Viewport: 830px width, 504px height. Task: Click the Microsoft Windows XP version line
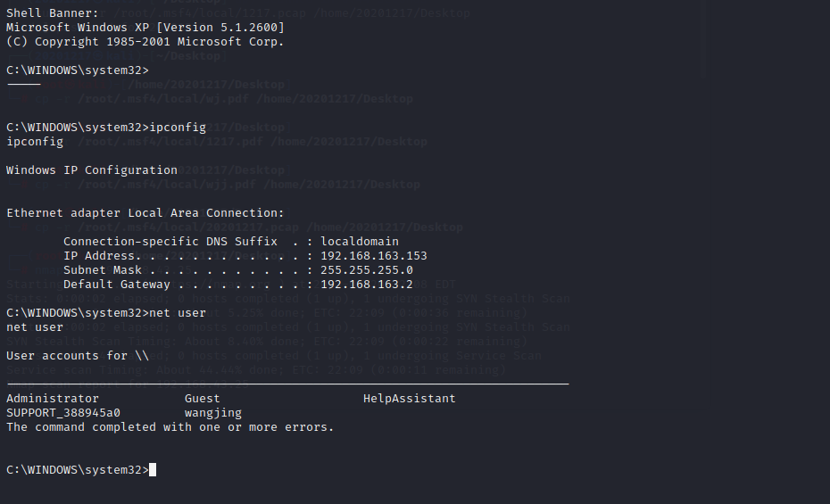pos(145,28)
